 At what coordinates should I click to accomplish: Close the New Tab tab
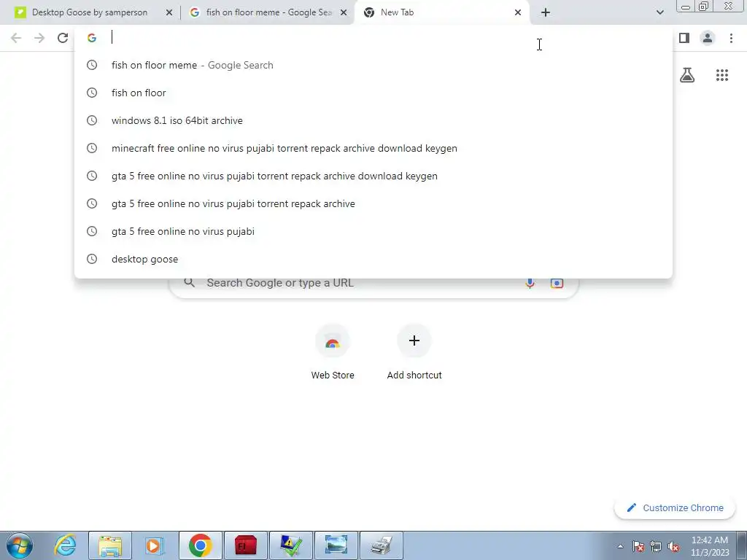(518, 12)
